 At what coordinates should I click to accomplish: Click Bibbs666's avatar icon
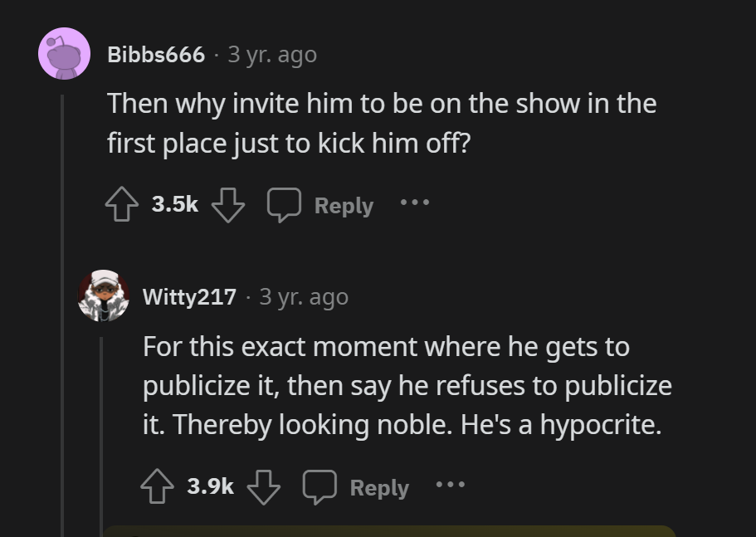coord(65,54)
